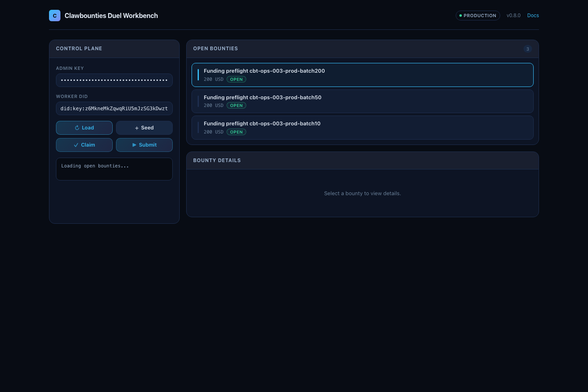The width and height of the screenshot is (588, 392).
Task: Open the Docs link
Action: pyautogui.click(x=533, y=16)
